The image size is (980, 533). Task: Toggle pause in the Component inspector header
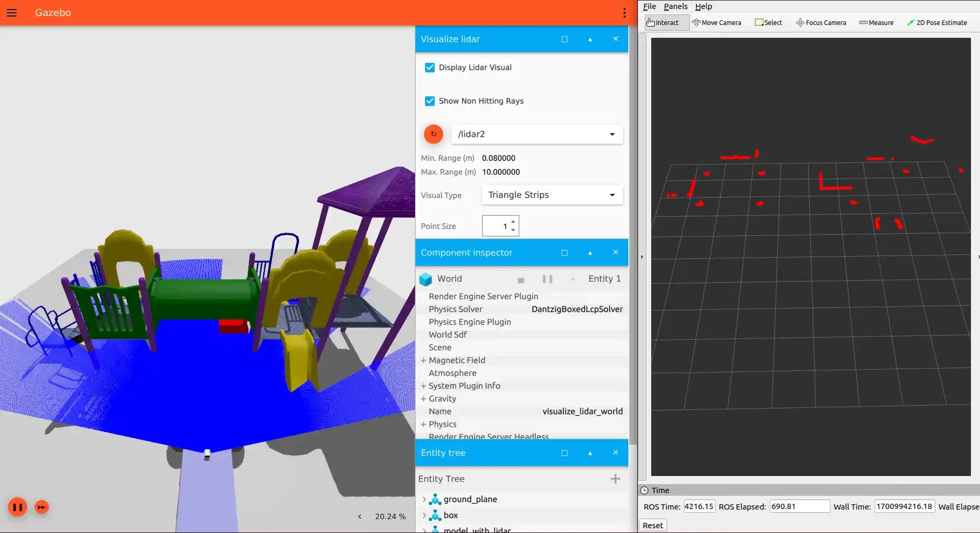[548, 278]
